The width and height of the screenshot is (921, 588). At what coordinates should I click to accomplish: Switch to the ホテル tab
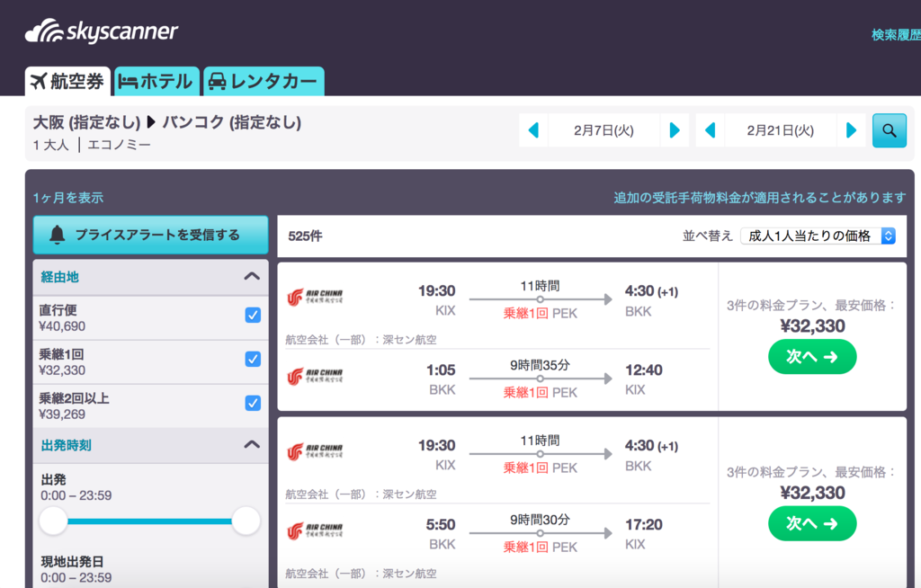point(156,81)
